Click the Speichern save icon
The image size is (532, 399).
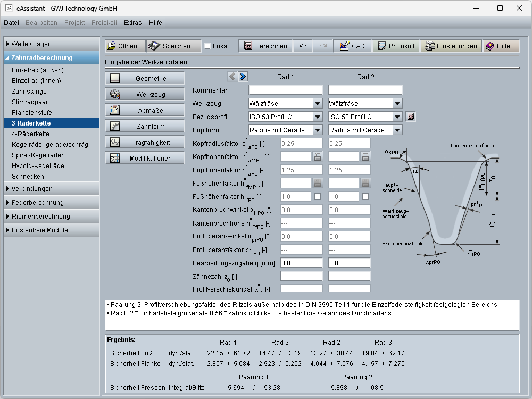click(x=154, y=46)
